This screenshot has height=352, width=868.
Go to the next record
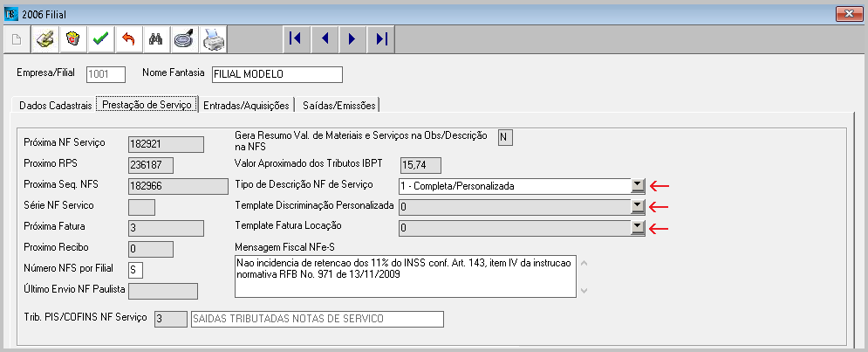(x=352, y=38)
